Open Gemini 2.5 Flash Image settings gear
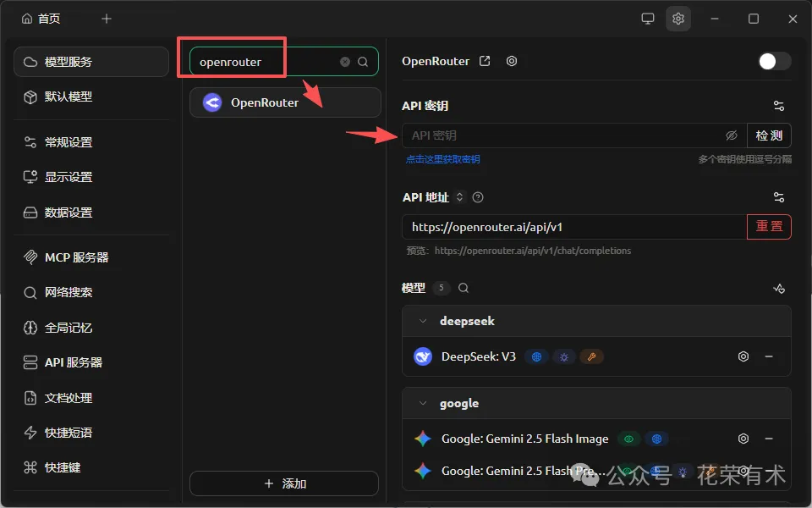 pos(743,439)
